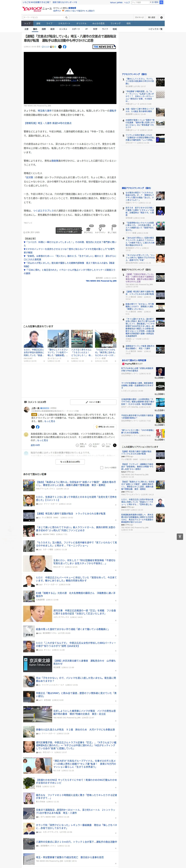
Task: Open settings via the gear icon
Action: point(161,17)
